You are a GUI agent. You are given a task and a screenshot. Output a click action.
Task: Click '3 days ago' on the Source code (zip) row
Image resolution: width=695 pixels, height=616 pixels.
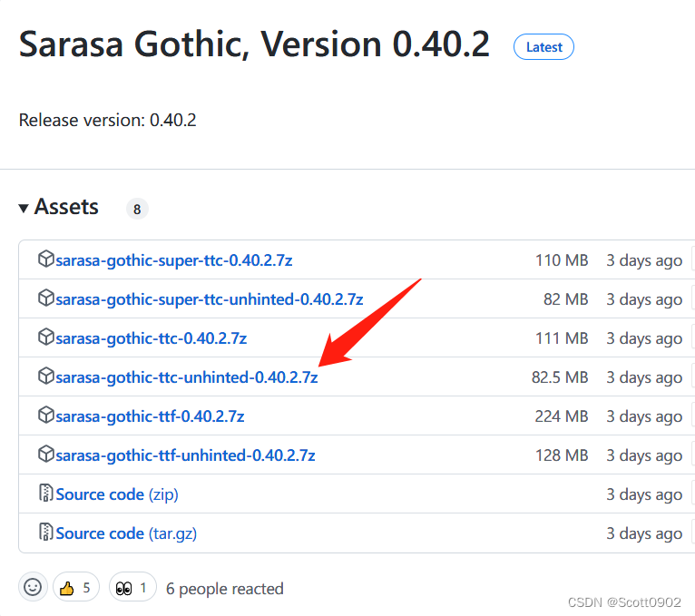coord(644,494)
